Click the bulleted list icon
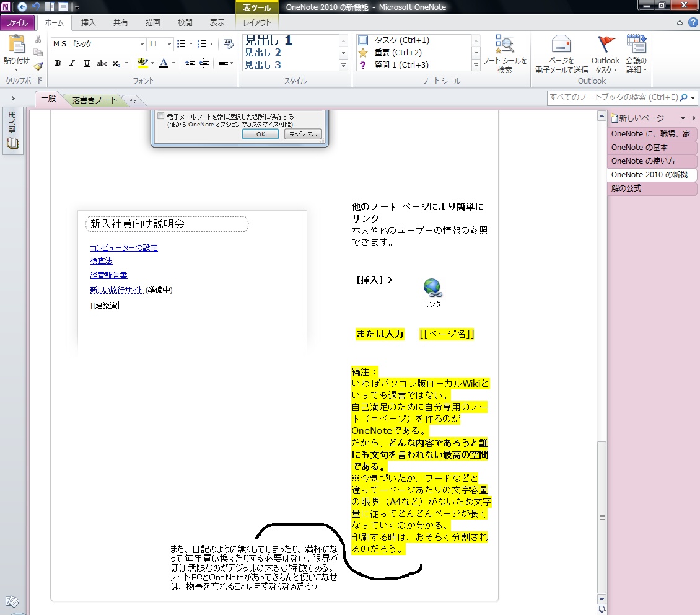Image resolution: width=700 pixels, height=615 pixels. coord(182,44)
